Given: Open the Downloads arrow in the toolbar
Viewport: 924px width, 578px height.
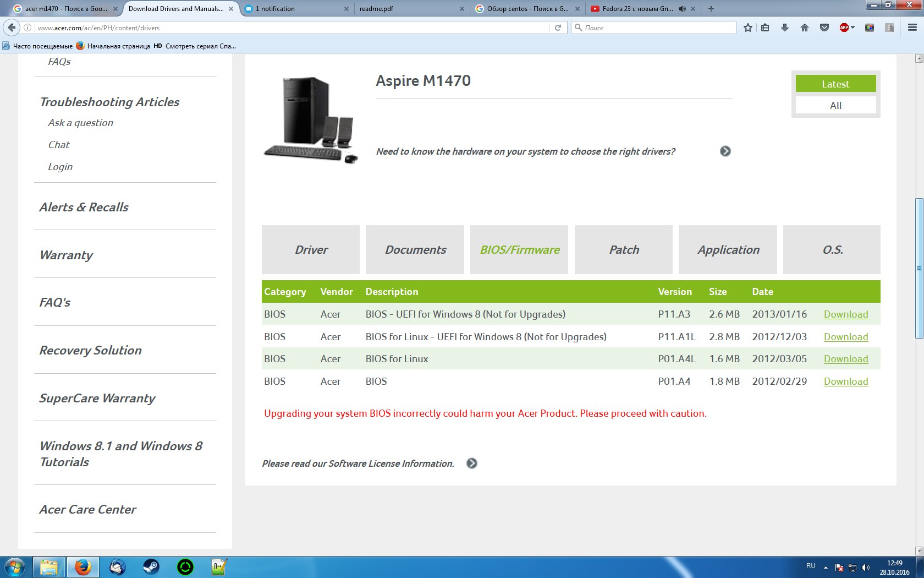Looking at the screenshot, I should (x=785, y=28).
